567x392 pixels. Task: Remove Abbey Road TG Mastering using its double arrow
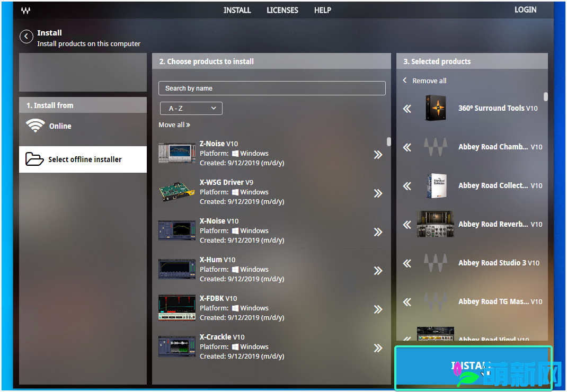click(407, 302)
